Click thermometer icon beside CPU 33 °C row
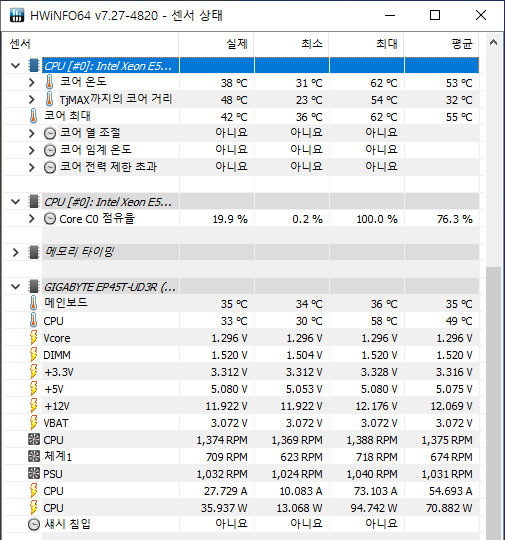 33,320
